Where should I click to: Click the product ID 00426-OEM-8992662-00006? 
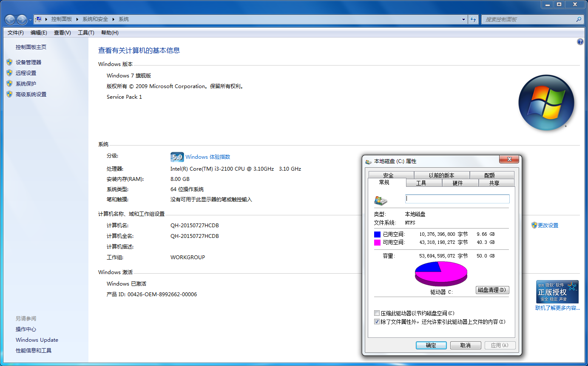162,294
